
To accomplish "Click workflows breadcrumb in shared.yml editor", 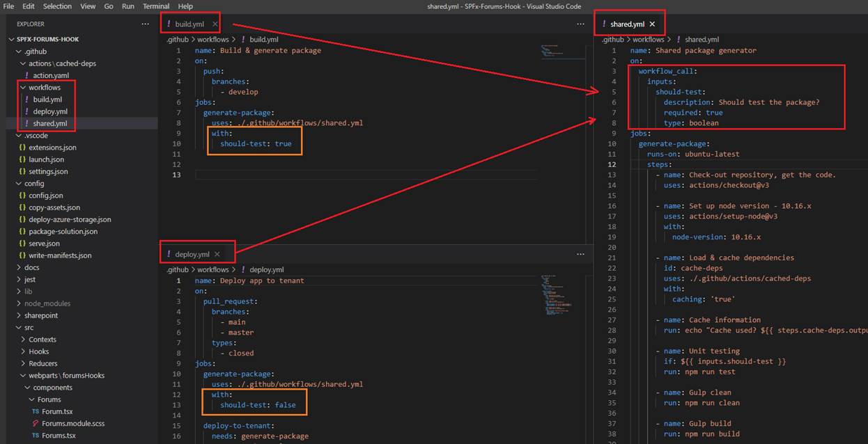I will (x=648, y=40).
